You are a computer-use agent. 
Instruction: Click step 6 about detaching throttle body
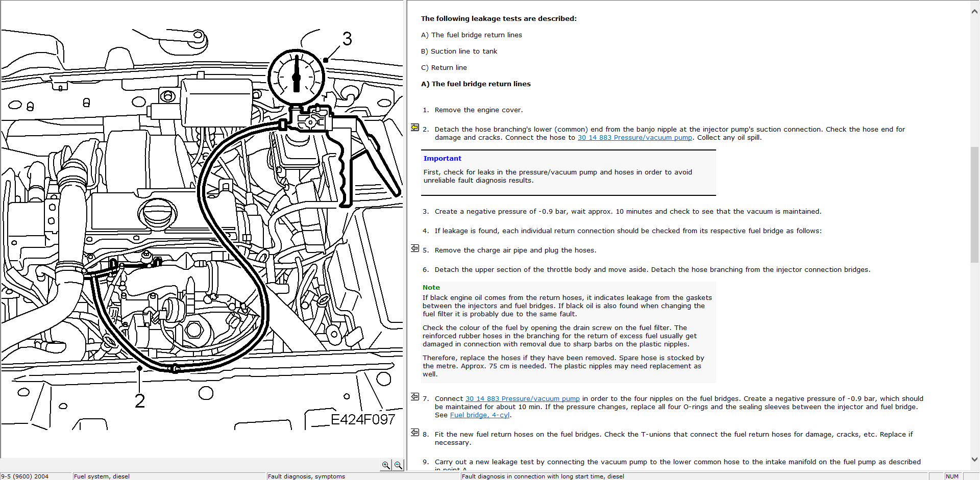pyautogui.click(x=652, y=270)
